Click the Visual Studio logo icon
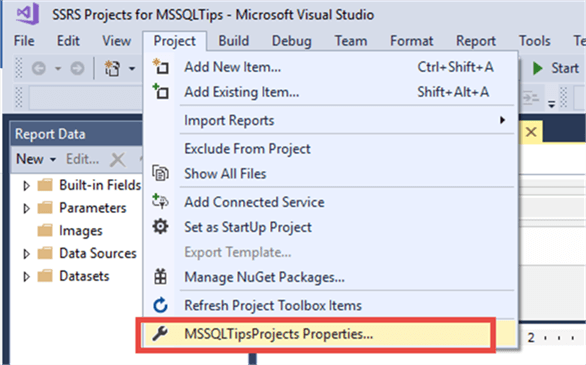This screenshot has width=586, height=365. [28, 13]
